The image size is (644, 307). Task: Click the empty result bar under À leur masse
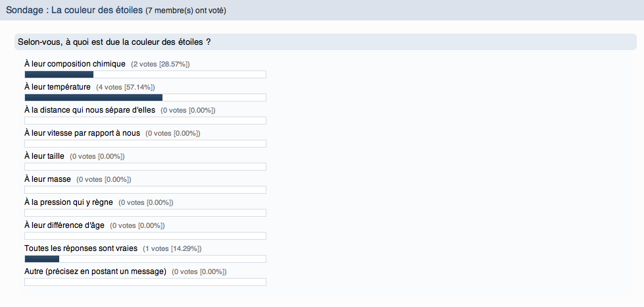coord(145,190)
